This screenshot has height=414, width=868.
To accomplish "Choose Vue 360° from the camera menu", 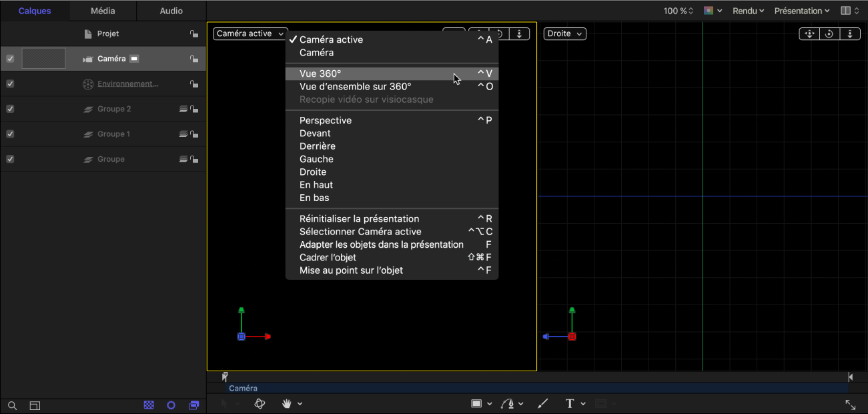I will point(320,74).
